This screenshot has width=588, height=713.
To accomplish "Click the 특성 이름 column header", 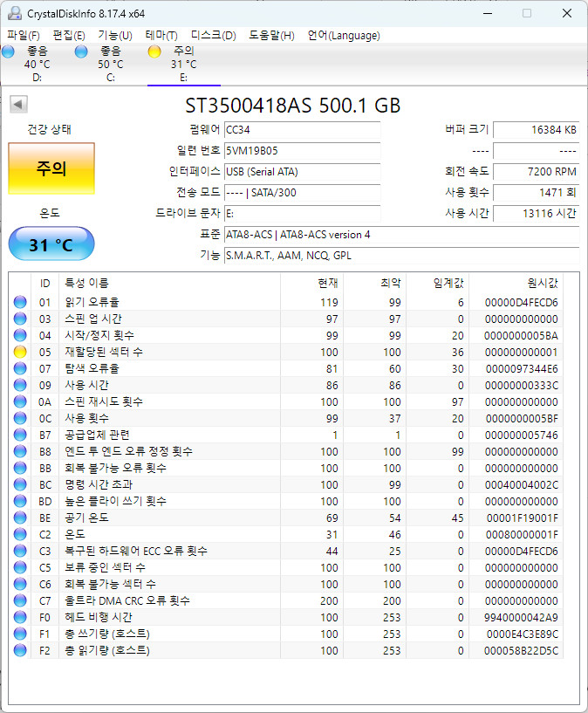I will tap(169, 284).
